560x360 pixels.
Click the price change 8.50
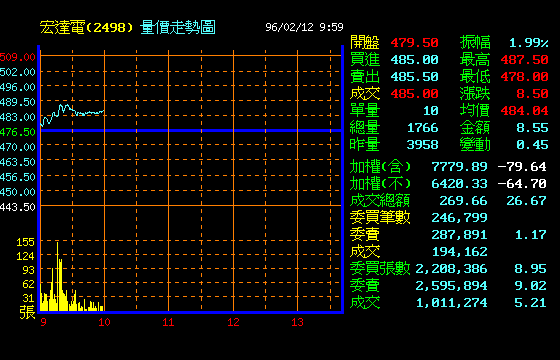[x=532, y=94]
